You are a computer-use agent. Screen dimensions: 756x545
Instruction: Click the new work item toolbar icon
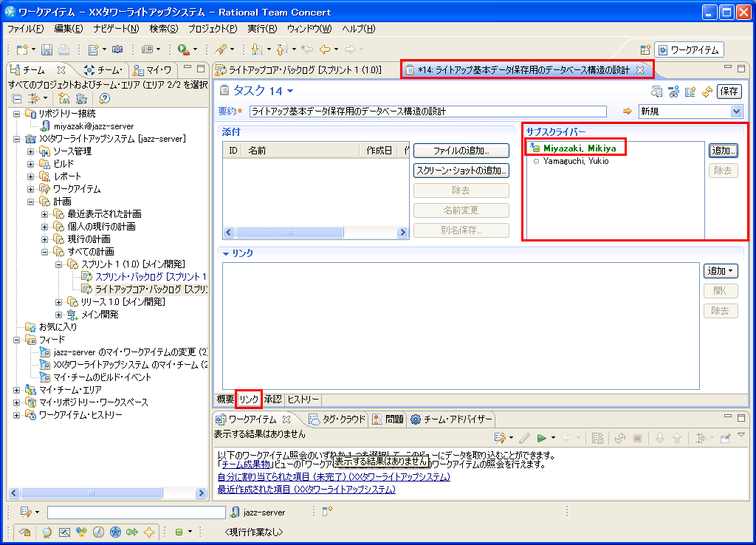click(x=94, y=49)
